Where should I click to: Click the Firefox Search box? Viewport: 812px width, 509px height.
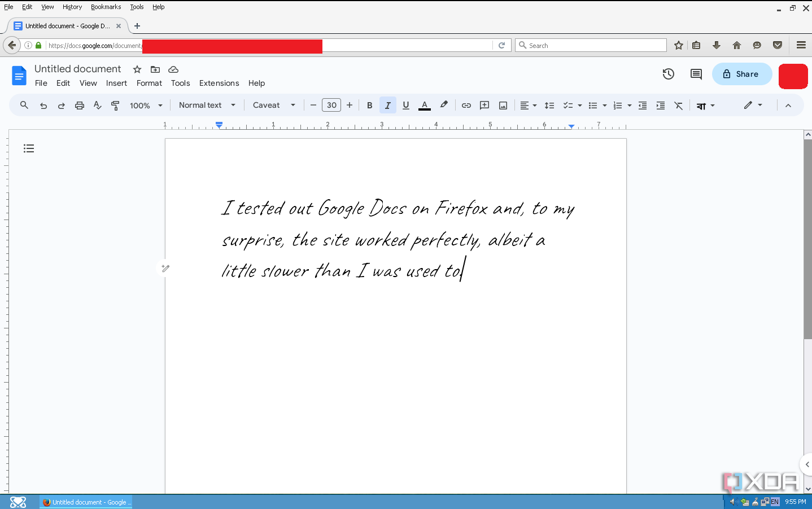tap(591, 45)
